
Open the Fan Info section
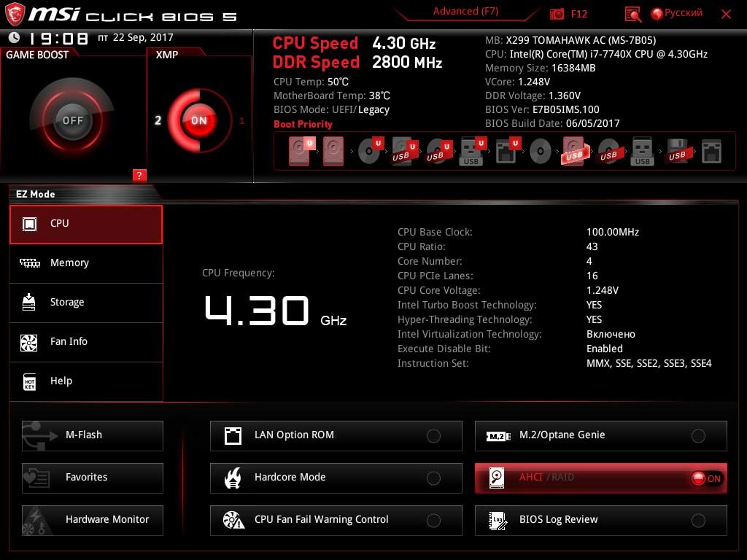86,342
